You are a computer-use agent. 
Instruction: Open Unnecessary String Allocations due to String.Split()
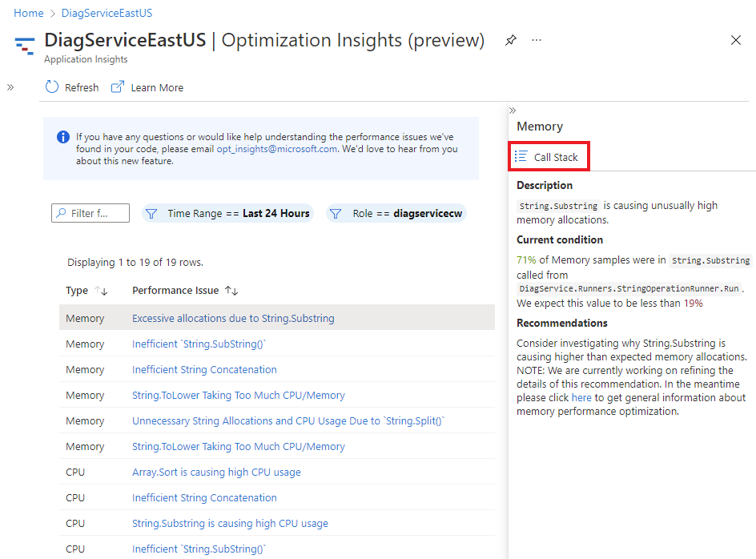pyautogui.click(x=288, y=420)
